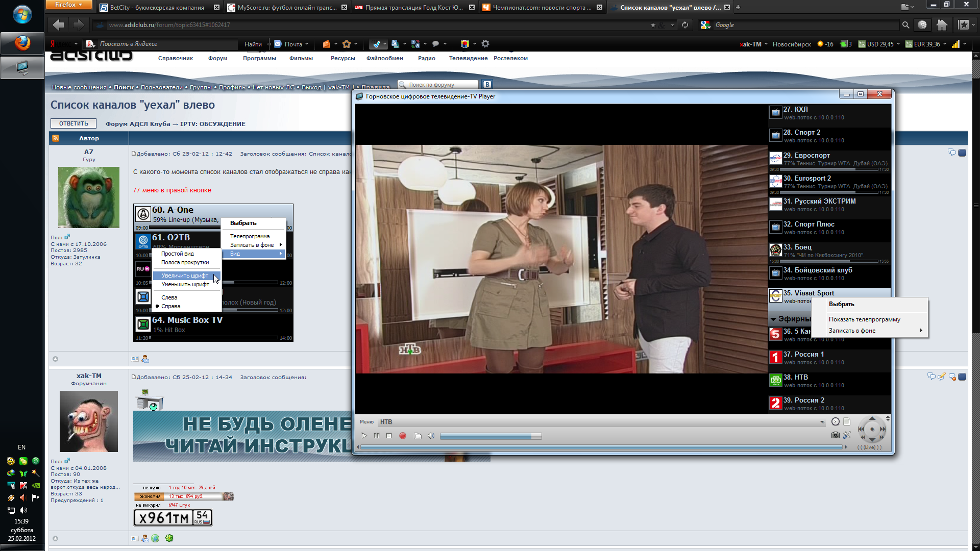Screen dimensions: 980x551
Task: Click the RSS feed icon near Автор
Action: (56, 138)
